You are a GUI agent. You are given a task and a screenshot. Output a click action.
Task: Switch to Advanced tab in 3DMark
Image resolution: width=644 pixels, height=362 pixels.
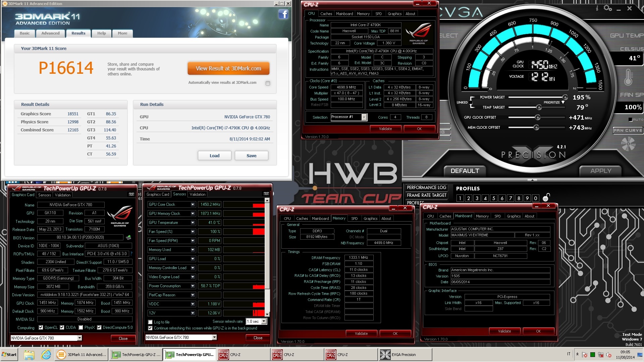(x=50, y=33)
